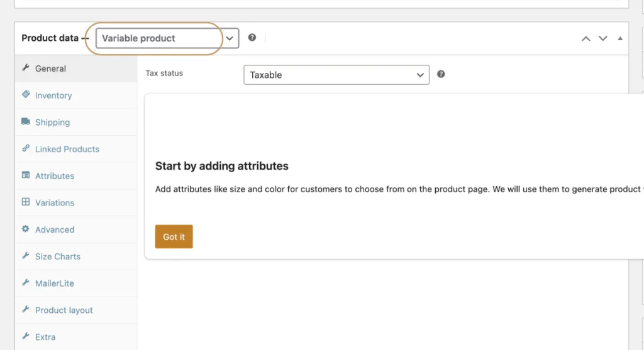This screenshot has height=350, width=644.
Task: Click the Advanced gear icon
Action: pos(25,229)
